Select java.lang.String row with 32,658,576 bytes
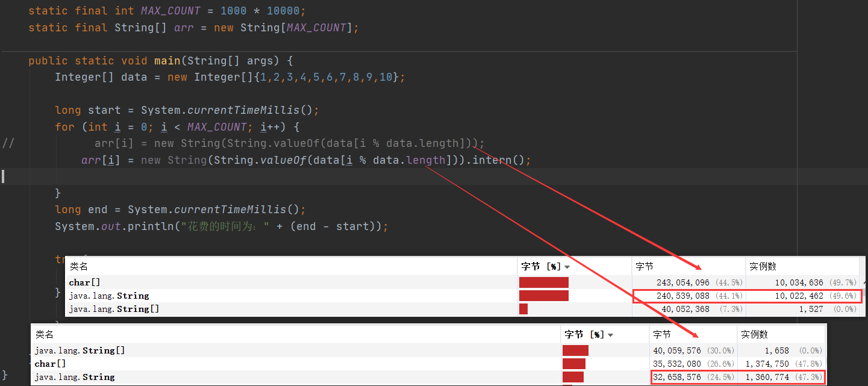 pos(428,377)
